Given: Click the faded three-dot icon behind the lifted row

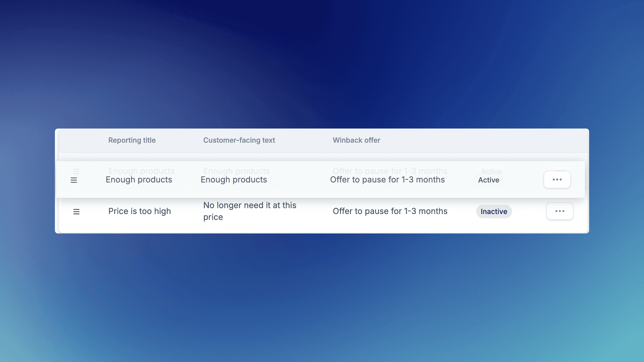Looking at the screenshot, I should [x=560, y=170].
